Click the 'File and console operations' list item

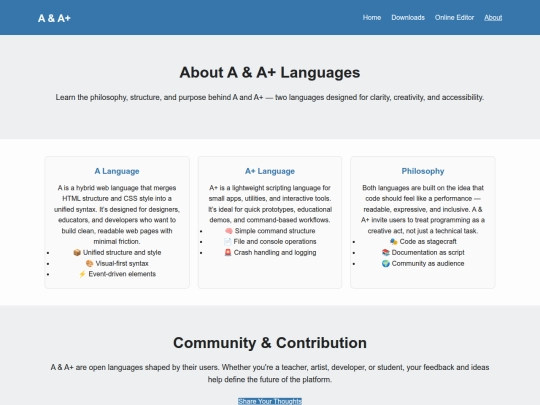270,242
